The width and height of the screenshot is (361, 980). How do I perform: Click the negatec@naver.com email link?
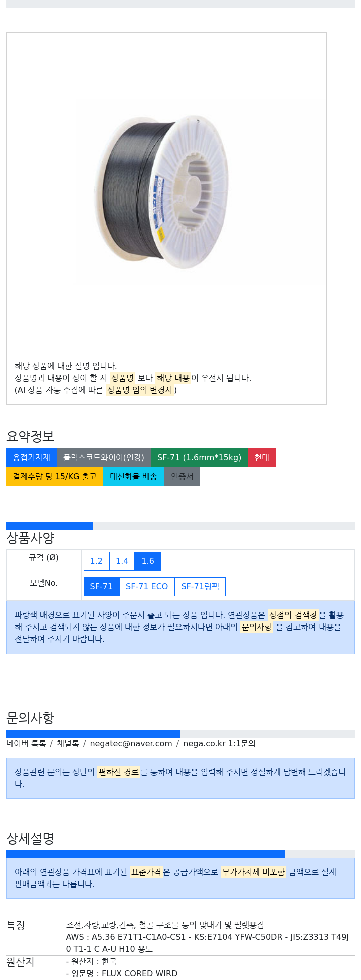(x=131, y=743)
